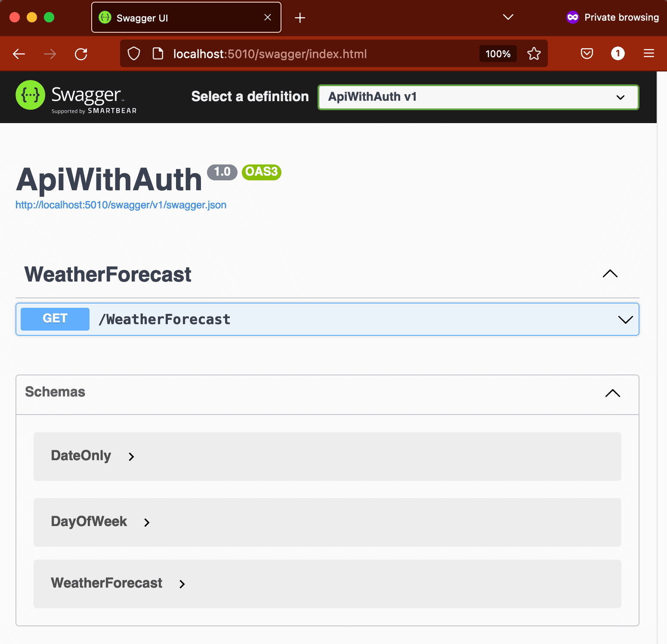Click the Swagger logo
667x644 pixels.
pos(76,97)
